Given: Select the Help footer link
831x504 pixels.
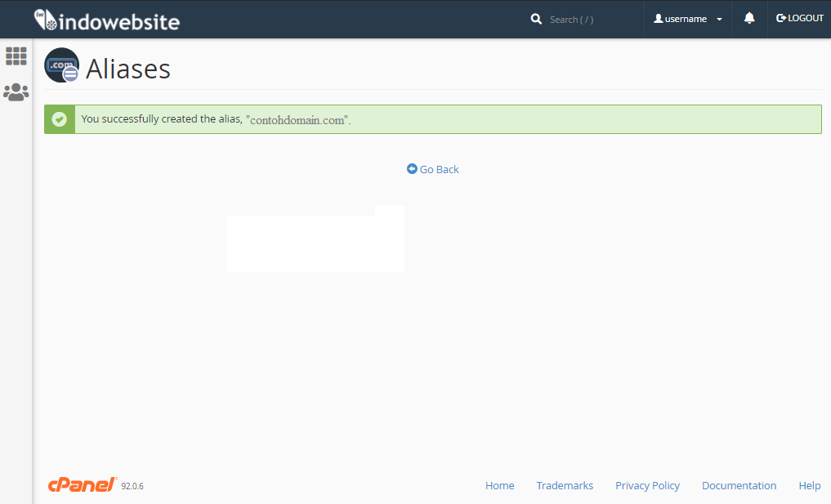Looking at the screenshot, I should [809, 486].
